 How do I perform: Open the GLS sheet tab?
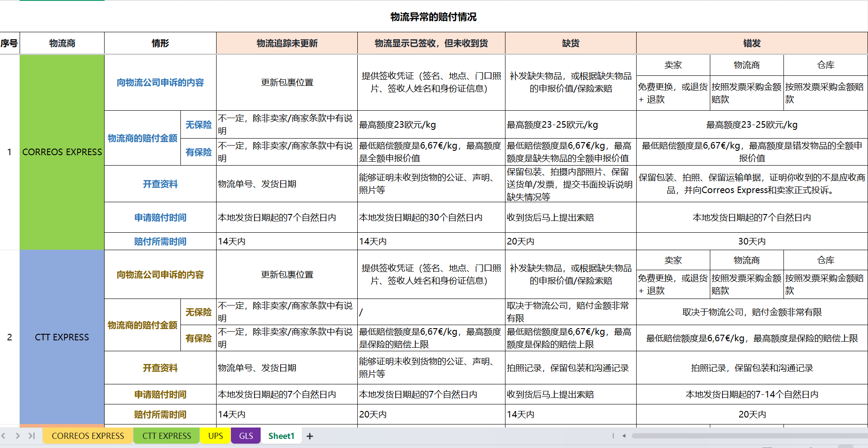pos(245,436)
